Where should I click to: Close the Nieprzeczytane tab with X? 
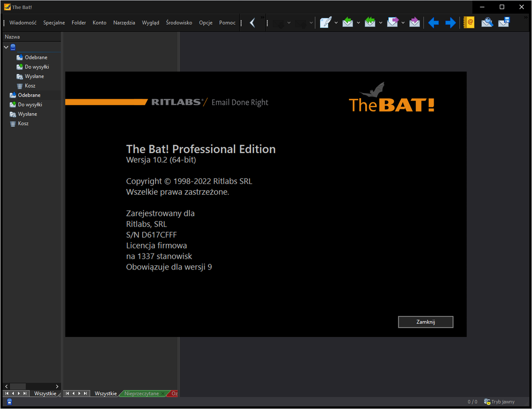(x=163, y=393)
